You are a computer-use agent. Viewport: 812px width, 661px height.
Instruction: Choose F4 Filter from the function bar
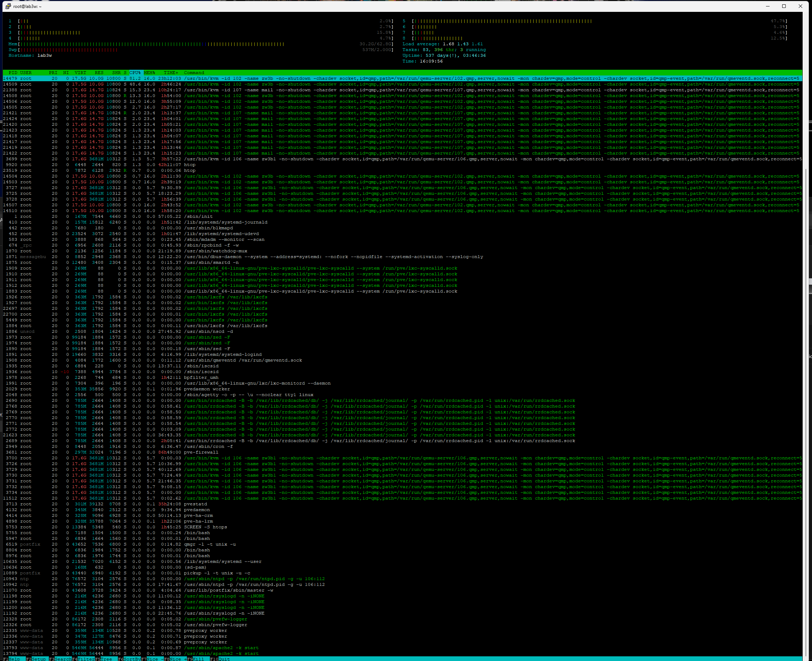(83, 659)
